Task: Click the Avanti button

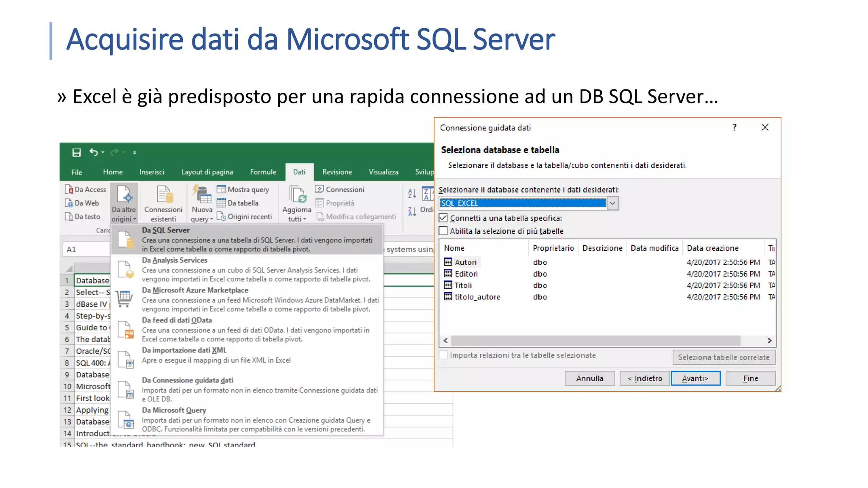Action: point(696,378)
